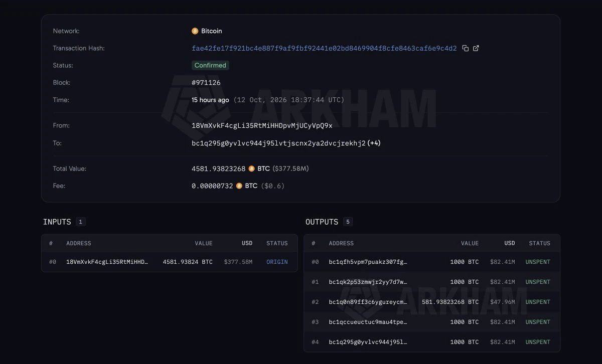Viewport: 602px width, 364px height.
Task: Open the transaction hash link starting with fae42fe1
Action: [x=324, y=49]
